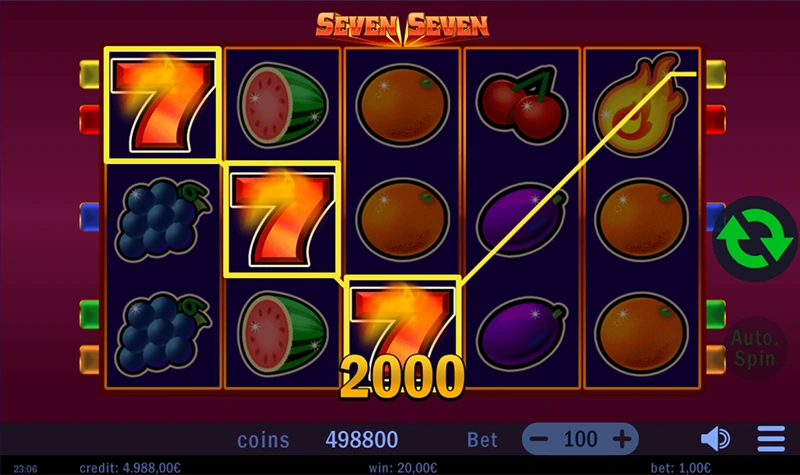Screen dimensions: 800x475
Task: Click the orange payline marker on right
Action: (x=716, y=360)
